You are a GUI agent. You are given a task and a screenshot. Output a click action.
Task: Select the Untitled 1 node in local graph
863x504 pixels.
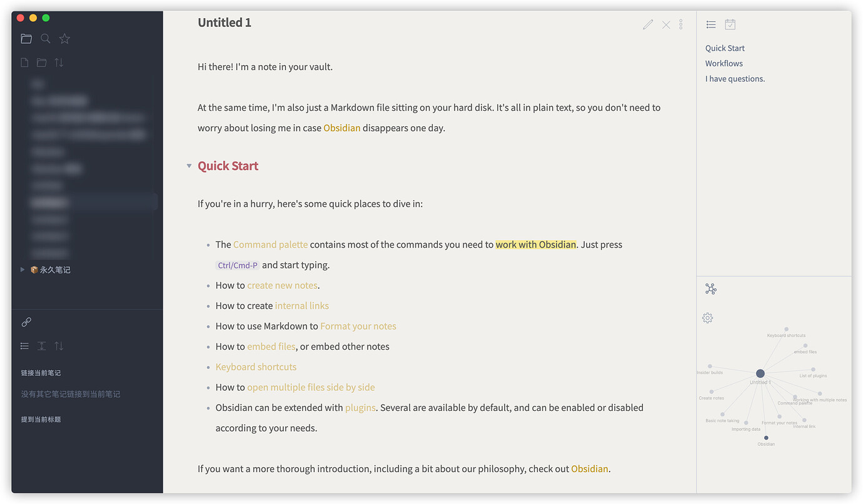(760, 373)
